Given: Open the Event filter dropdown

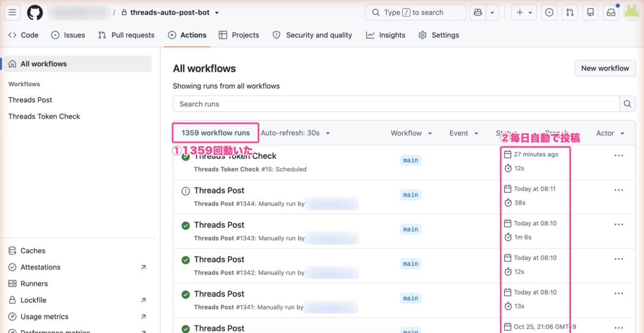Looking at the screenshot, I should coord(464,133).
